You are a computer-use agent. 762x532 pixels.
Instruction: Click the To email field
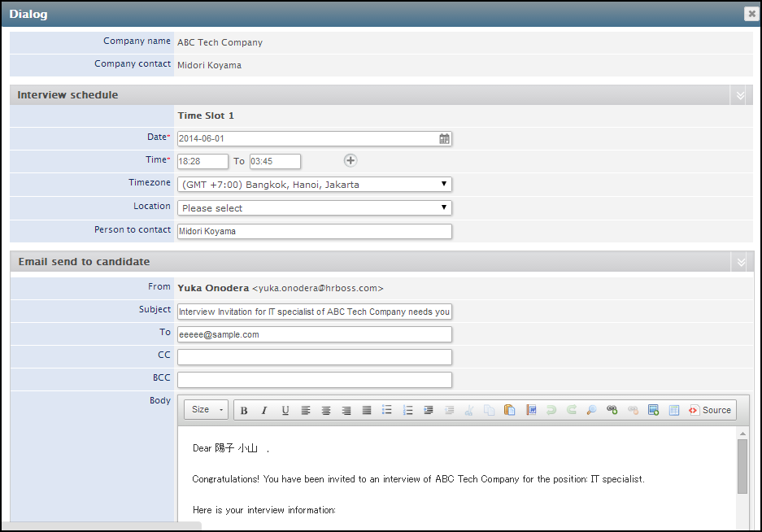tap(315, 334)
